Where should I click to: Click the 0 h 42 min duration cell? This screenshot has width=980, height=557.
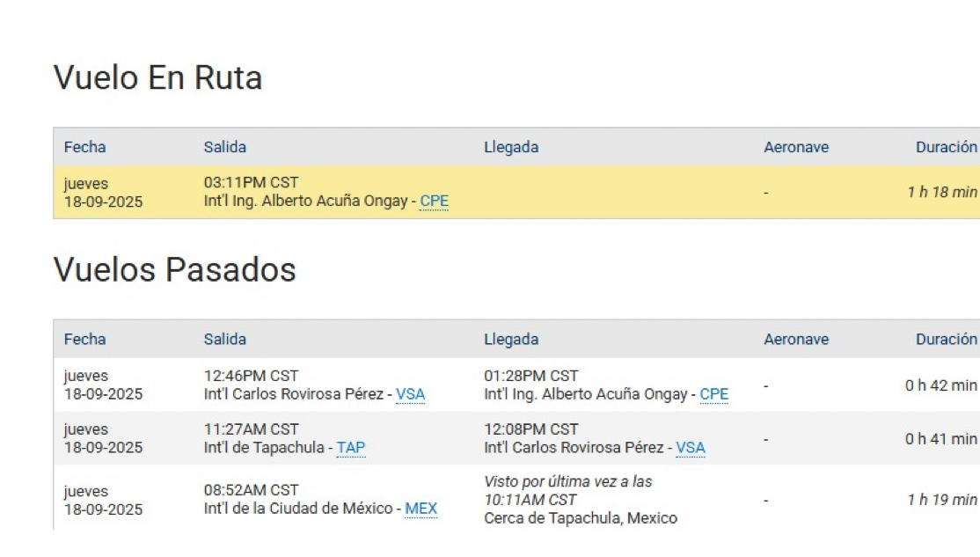point(940,385)
